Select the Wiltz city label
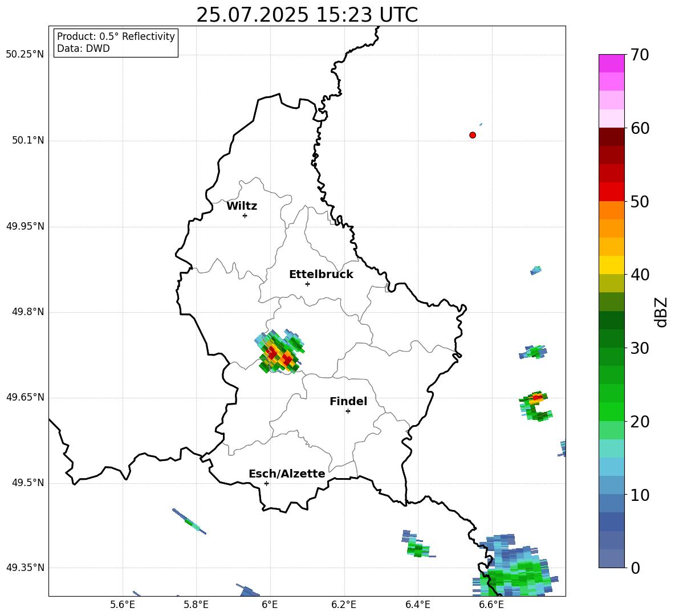675x616 pixels. click(242, 206)
